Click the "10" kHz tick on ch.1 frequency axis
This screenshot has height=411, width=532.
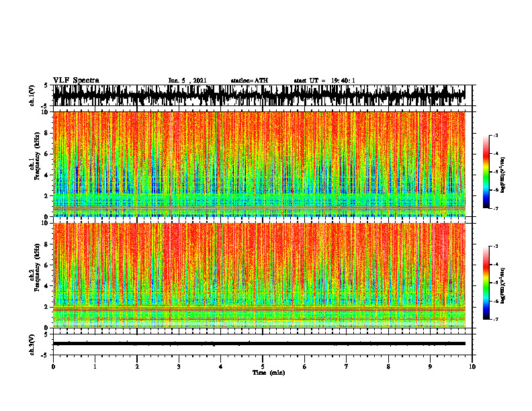[46, 113]
